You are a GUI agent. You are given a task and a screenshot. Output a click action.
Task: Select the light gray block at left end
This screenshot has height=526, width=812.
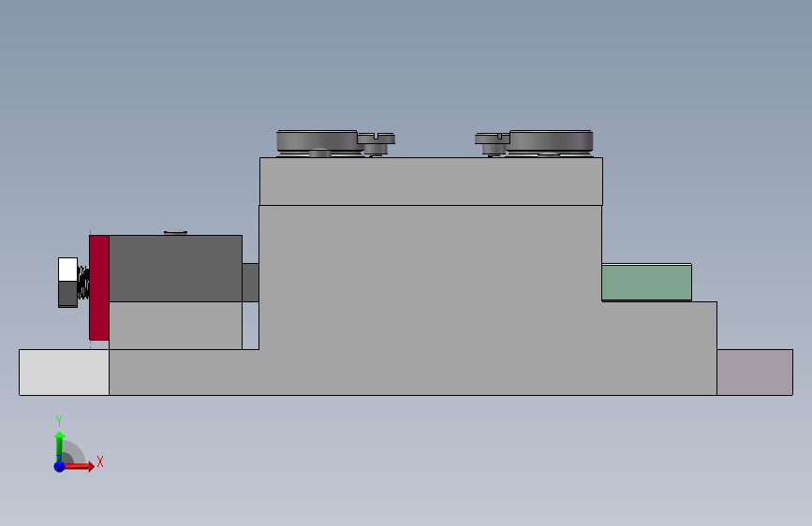64,373
